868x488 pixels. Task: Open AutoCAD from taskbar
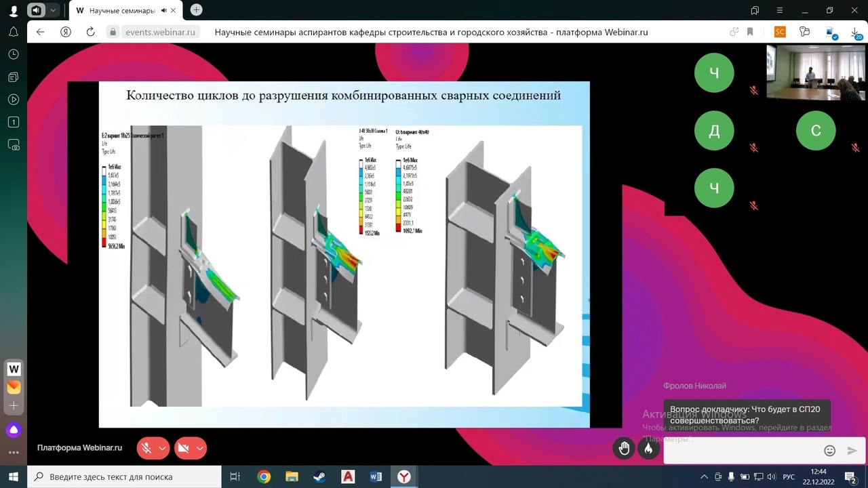click(348, 476)
